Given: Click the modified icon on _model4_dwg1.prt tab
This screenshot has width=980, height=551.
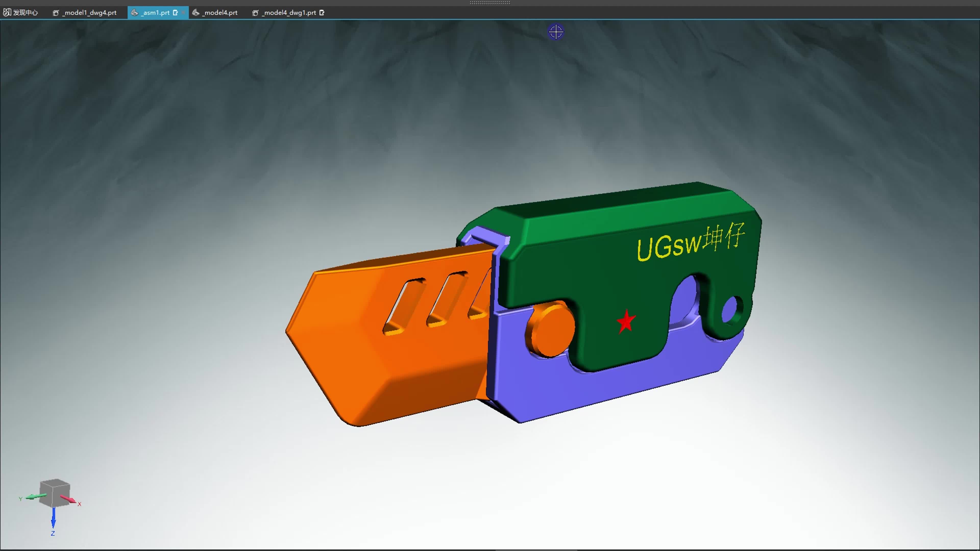Looking at the screenshot, I should tap(322, 12).
